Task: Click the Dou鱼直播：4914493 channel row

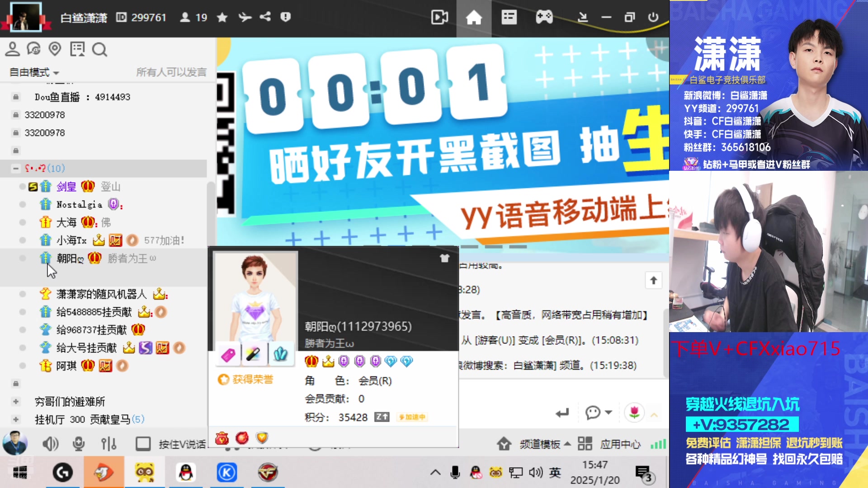Action: pyautogui.click(x=82, y=97)
